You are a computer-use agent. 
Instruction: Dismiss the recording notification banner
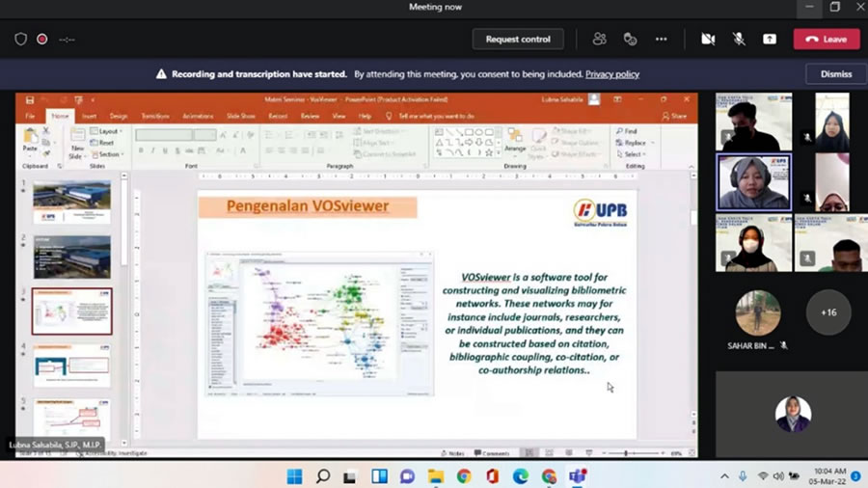coord(835,73)
